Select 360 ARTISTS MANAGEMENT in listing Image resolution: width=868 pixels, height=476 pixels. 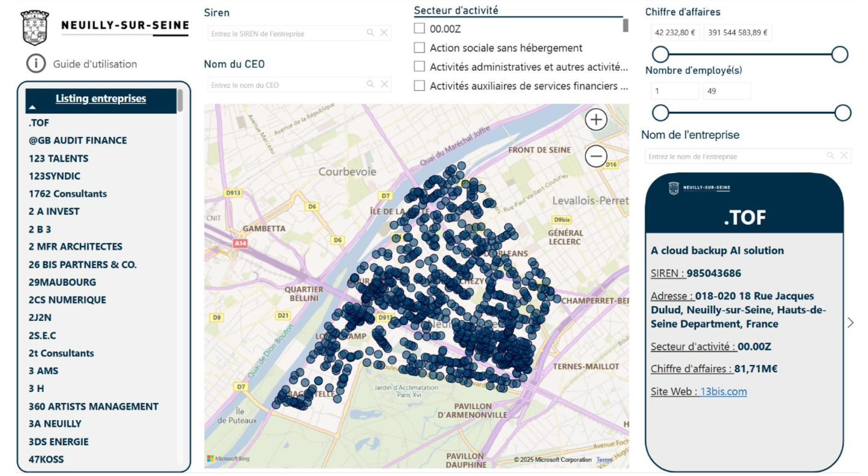pos(93,407)
